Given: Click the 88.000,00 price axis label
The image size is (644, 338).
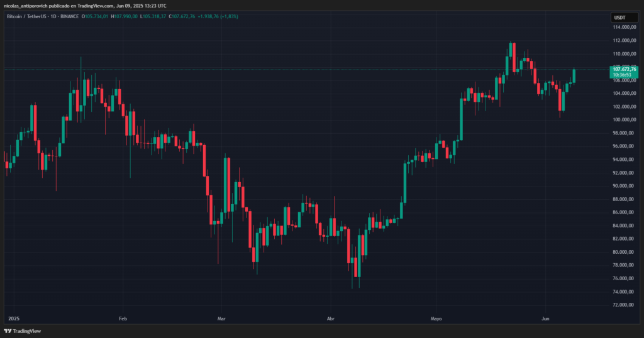Looking at the screenshot, I should click(x=624, y=199).
